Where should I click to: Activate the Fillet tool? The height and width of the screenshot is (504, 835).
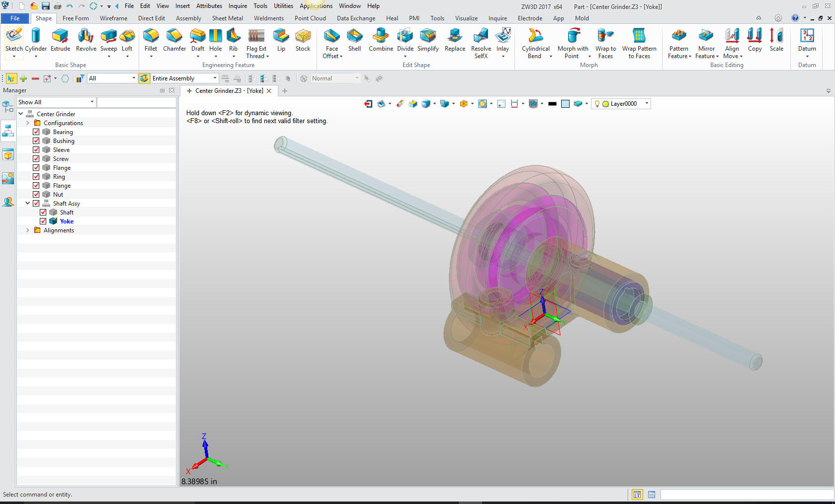click(151, 40)
